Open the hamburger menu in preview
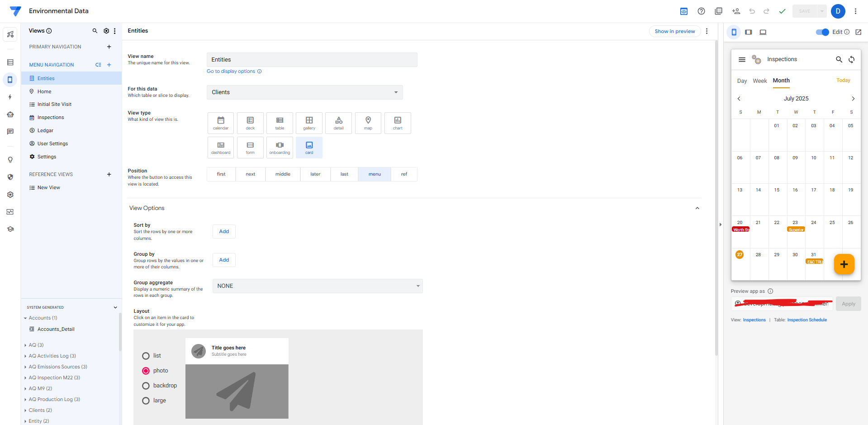The height and width of the screenshot is (425, 868). tap(742, 59)
